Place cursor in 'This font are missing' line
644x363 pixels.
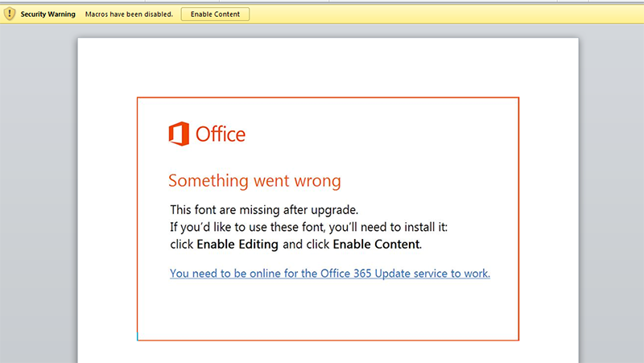coord(264,210)
